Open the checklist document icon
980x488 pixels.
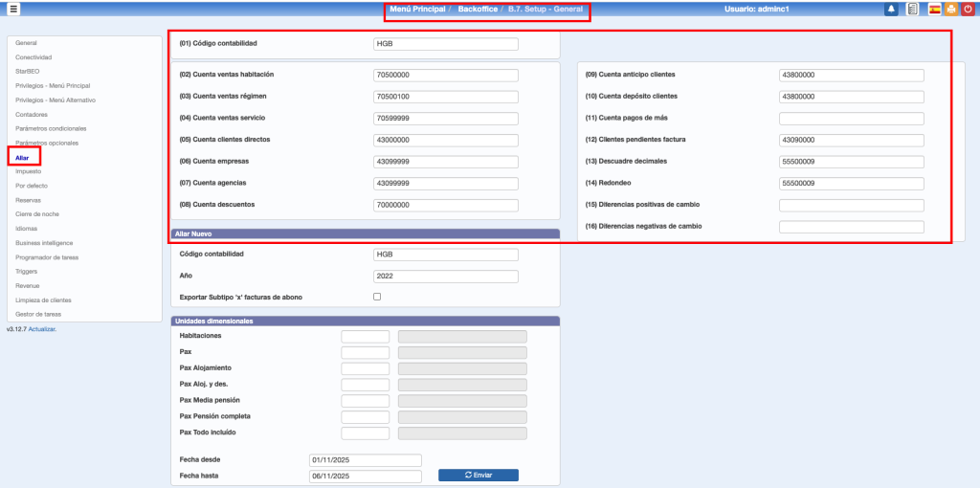point(913,10)
